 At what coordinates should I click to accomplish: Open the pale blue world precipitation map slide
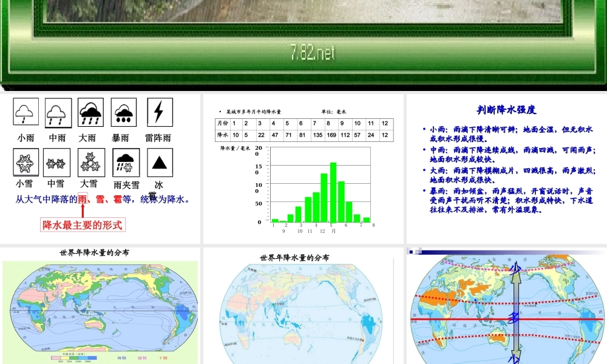[303, 306]
